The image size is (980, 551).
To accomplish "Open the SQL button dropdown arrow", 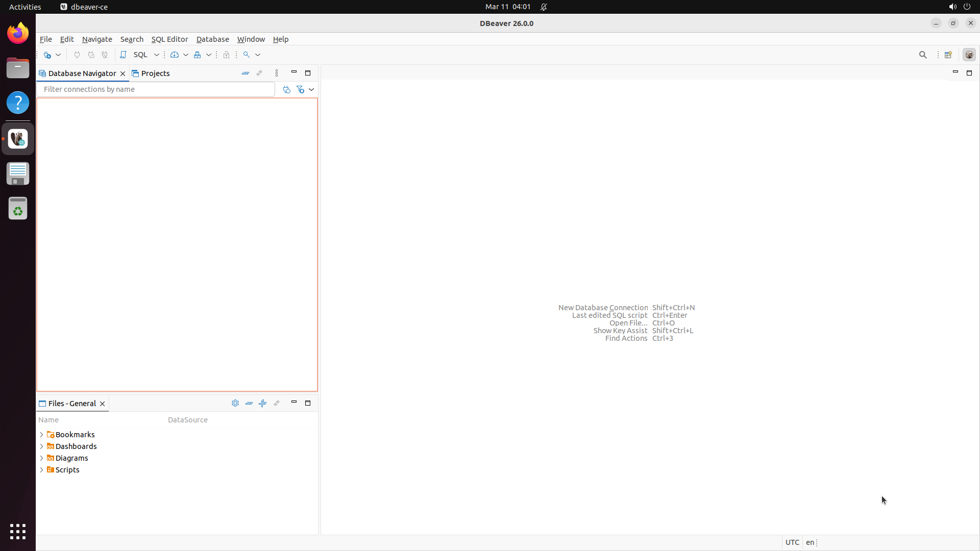I will [x=157, y=55].
